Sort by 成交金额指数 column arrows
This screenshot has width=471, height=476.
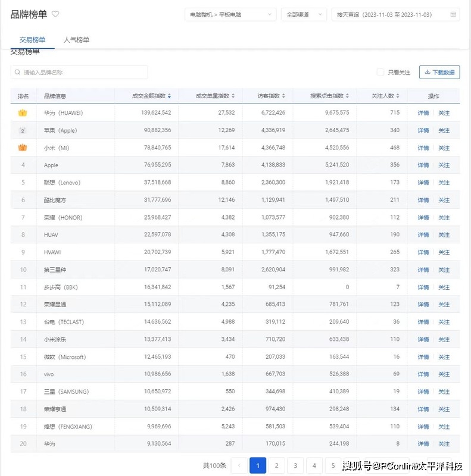coord(170,96)
